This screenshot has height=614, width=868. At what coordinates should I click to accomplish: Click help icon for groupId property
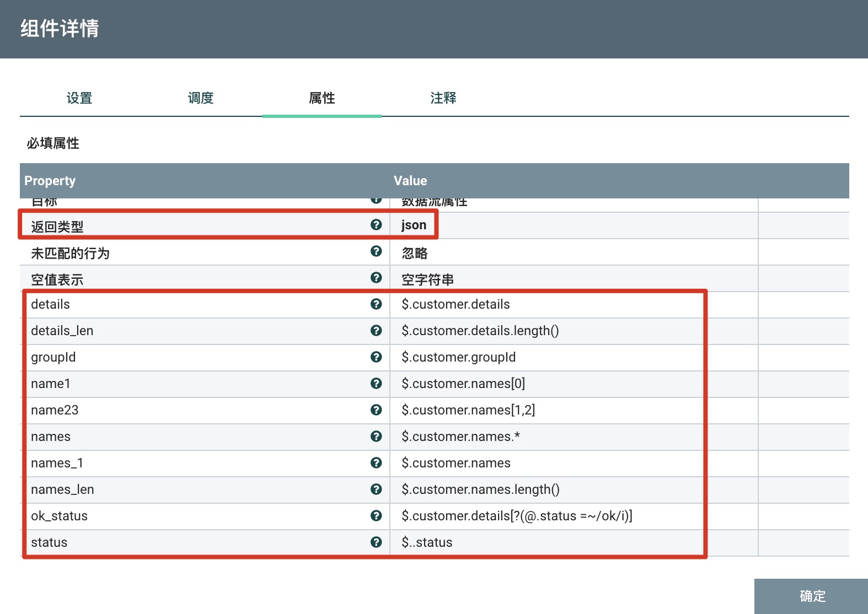click(x=376, y=357)
